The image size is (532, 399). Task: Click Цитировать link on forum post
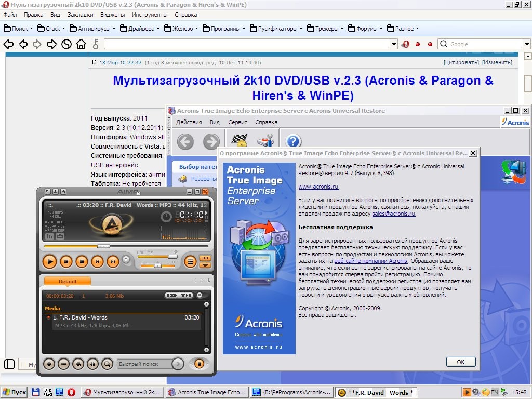461,62
